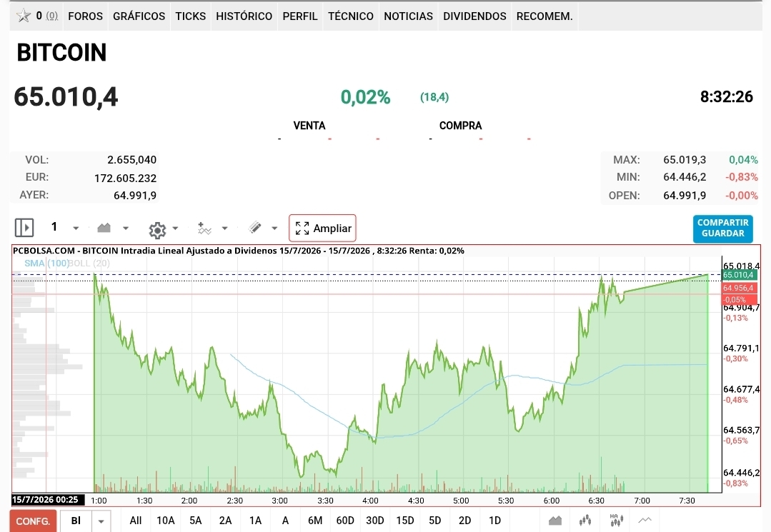The height and width of the screenshot is (532, 771).
Task: Select the A year-to-date range
Action: point(285,521)
